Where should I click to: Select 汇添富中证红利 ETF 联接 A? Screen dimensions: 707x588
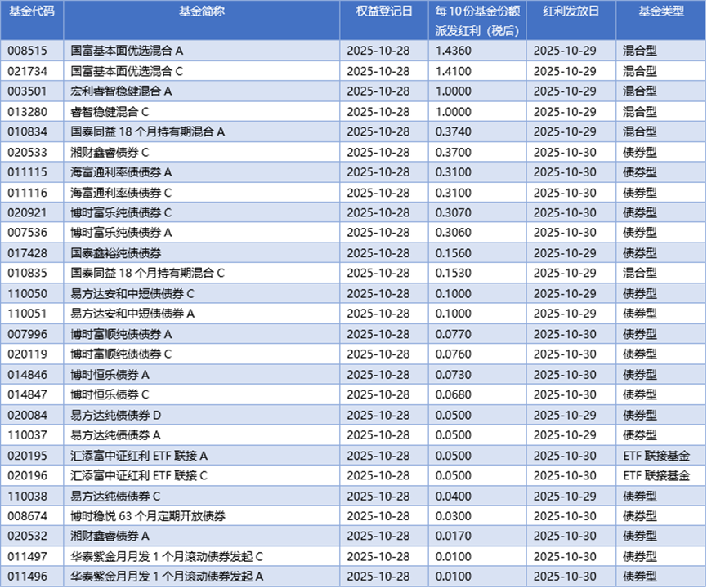[x=139, y=456]
